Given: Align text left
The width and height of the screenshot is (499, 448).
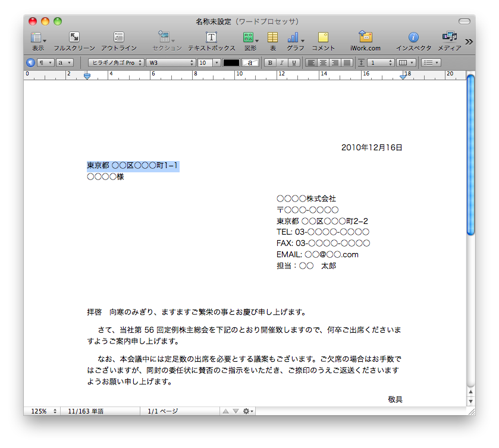Looking at the screenshot, I should (x=311, y=62).
